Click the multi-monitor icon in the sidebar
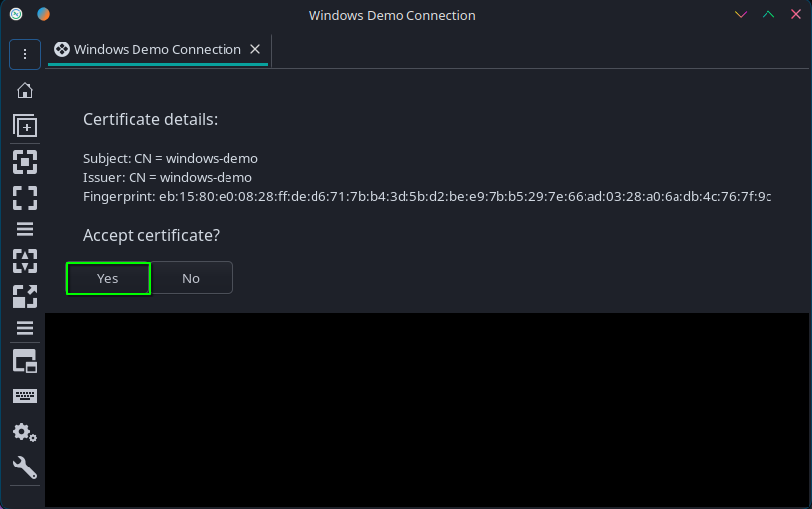 [x=25, y=361]
